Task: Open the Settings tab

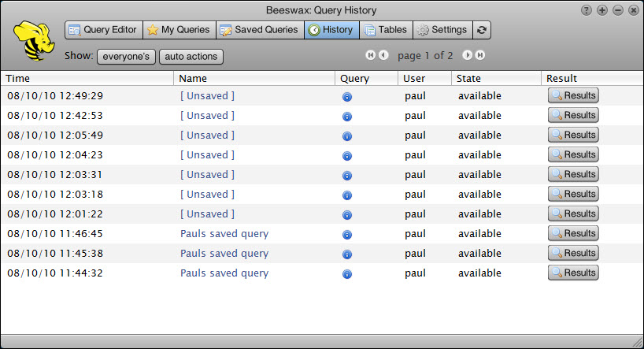Action: (x=441, y=30)
